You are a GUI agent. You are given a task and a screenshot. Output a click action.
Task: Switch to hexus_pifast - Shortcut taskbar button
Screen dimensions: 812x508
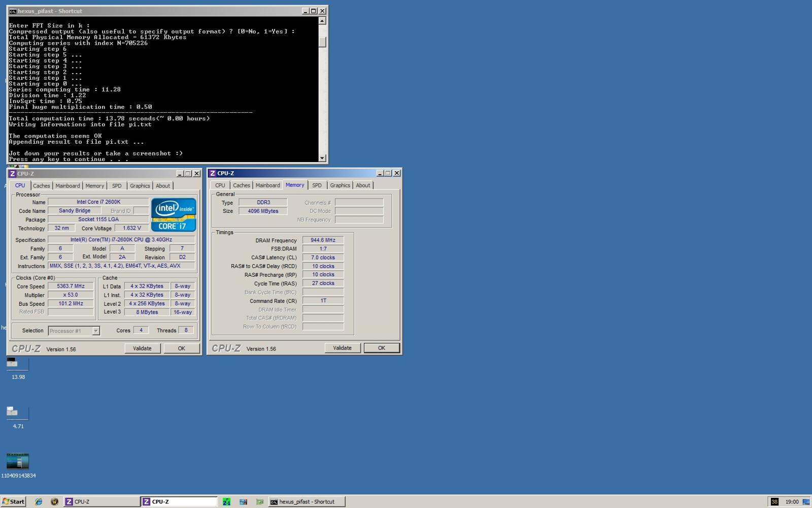(x=307, y=501)
